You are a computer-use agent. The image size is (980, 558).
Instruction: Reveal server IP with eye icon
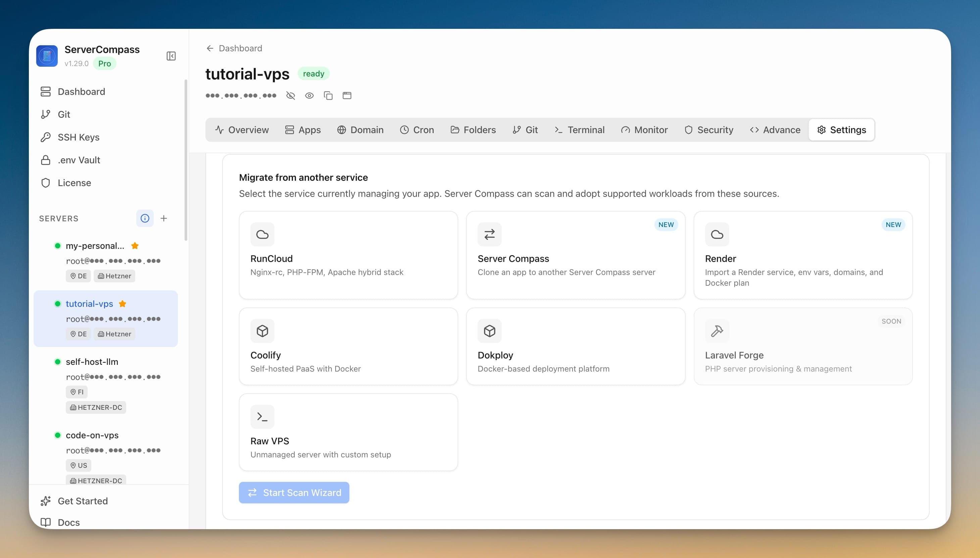click(309, 96)
